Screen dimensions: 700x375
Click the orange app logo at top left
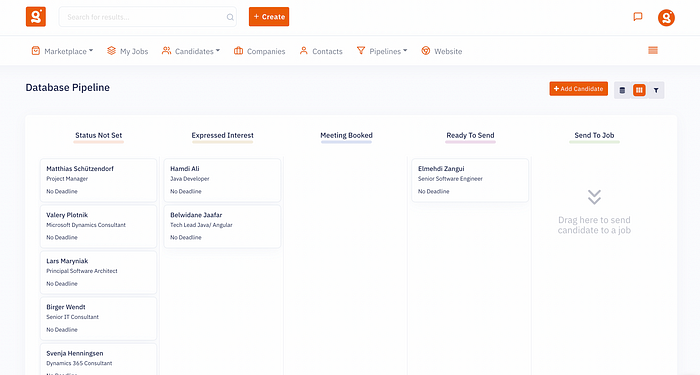(36, 17)
